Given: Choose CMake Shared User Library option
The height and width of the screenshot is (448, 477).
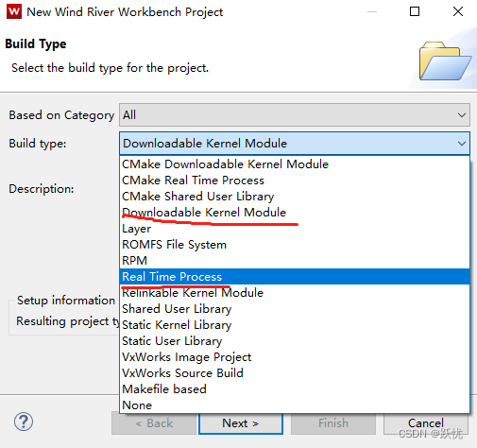Looking at the screenshot, I should [295, 197].
